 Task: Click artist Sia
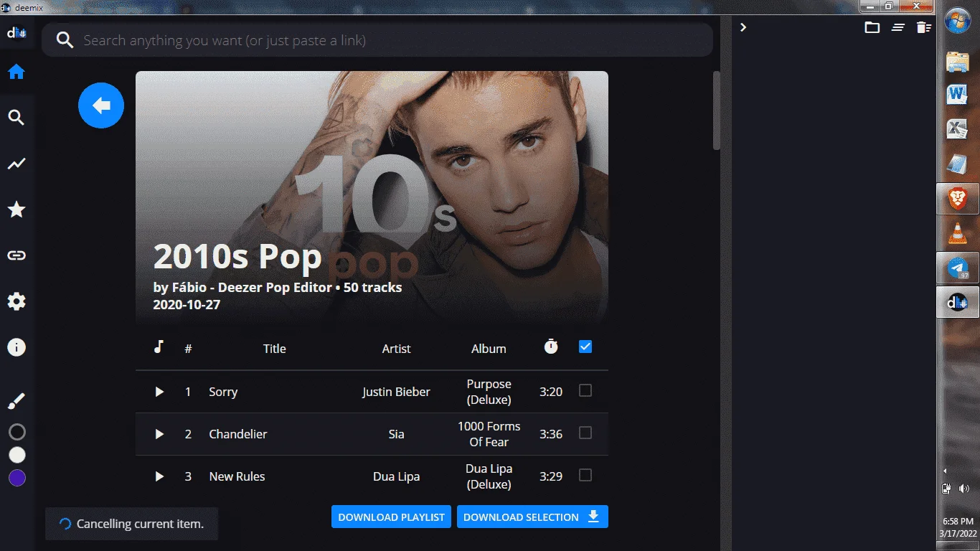pos(396,434)
